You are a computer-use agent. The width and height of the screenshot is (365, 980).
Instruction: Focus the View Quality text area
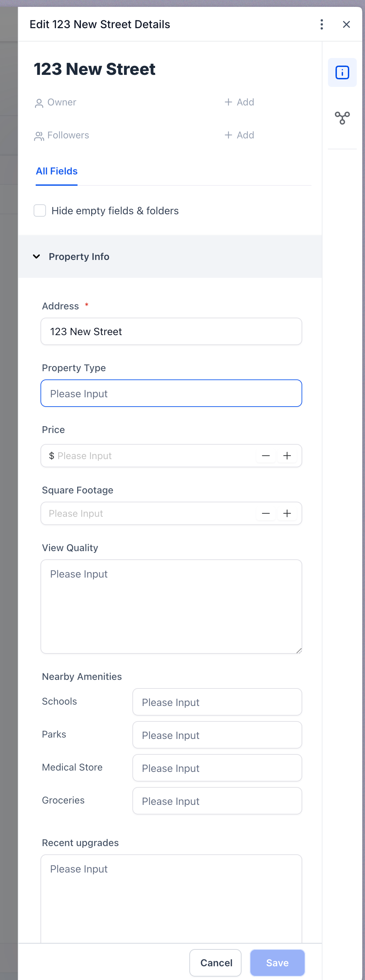point(171,606)
